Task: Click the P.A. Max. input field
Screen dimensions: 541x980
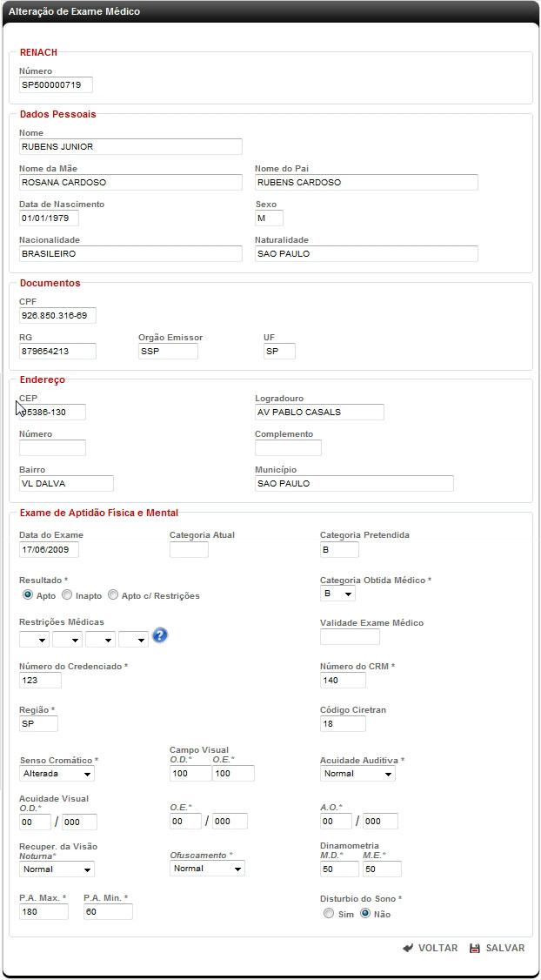Action: pyautogui.click(x=43, y=912)
